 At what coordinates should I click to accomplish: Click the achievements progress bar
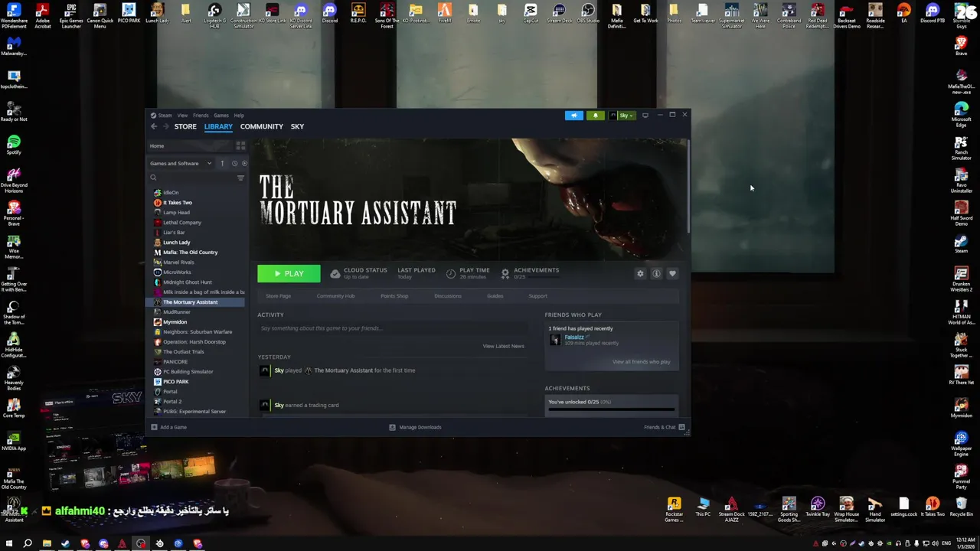[611, 410]
